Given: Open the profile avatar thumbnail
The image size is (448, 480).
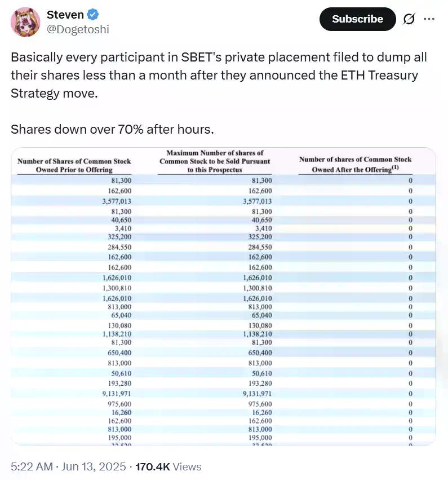Looking at the screenshot, I should click(x=24, y=19).
